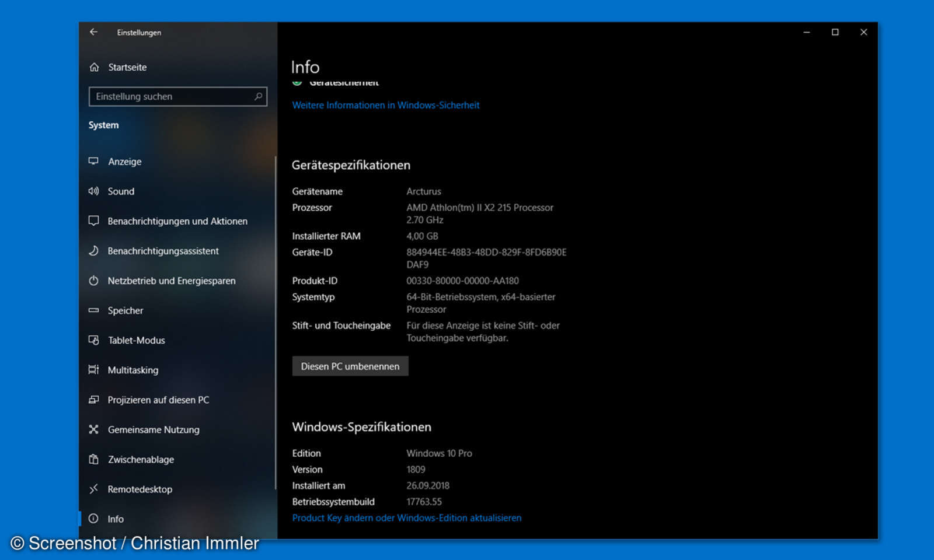
Task: Select the Remotedesktop sidebar icon
Action: click(94, 489)
